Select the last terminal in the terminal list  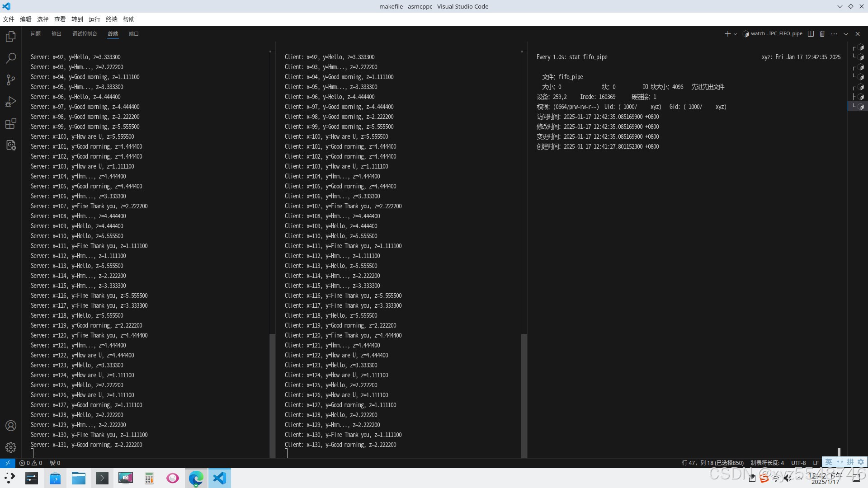click(858, 107)
